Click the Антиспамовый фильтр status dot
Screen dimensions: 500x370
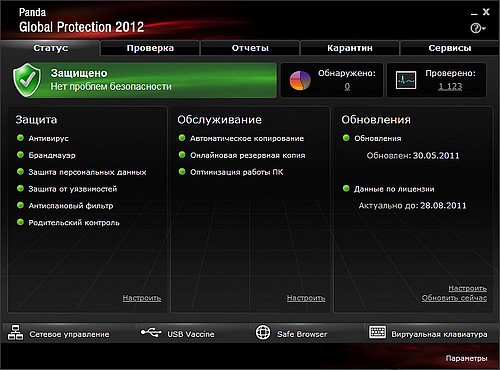point(20,205)
